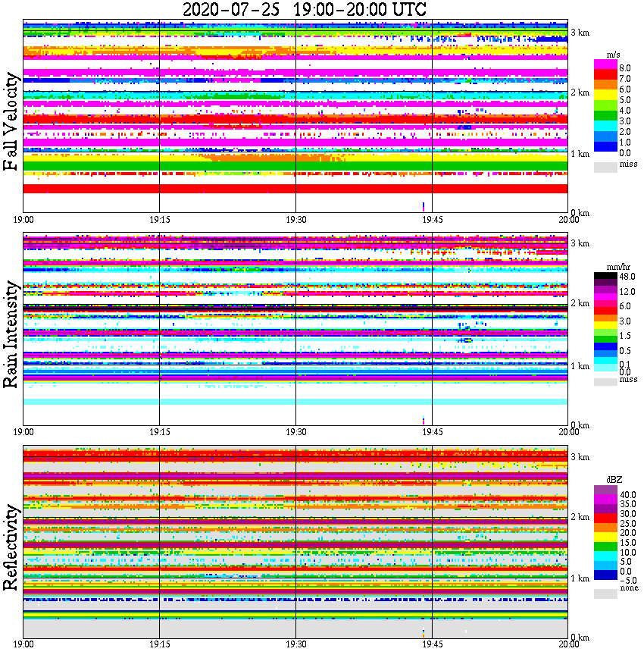Click the -5.0 value in the dBZ legend
The width and height of the screenshot is (644, 658).
pyautogui.click(x=628, y=581)
